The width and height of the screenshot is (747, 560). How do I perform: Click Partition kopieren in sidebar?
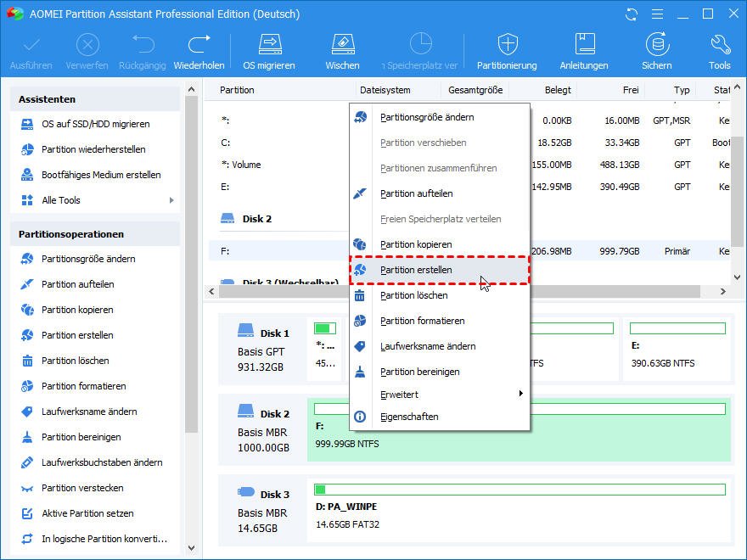click(77, 310)
